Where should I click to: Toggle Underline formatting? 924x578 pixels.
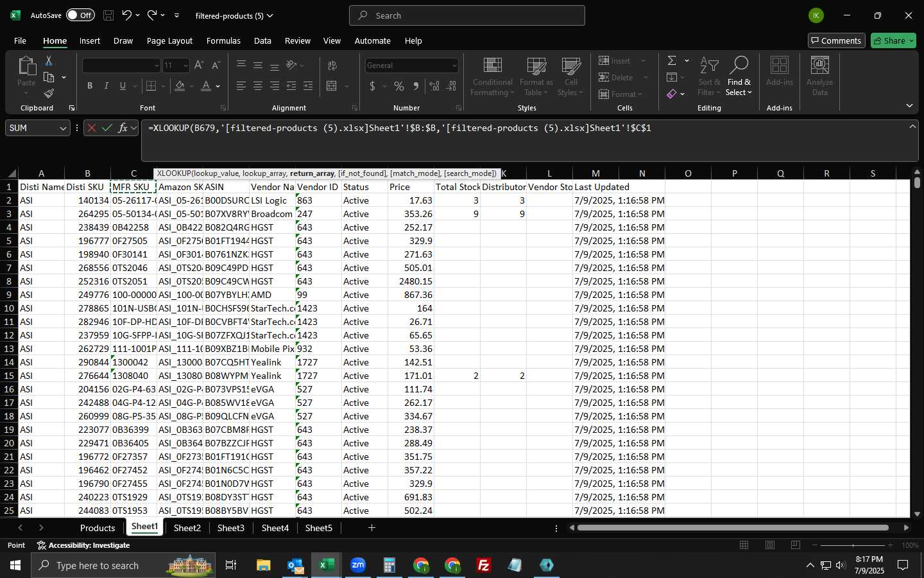[x=123, y=85]
